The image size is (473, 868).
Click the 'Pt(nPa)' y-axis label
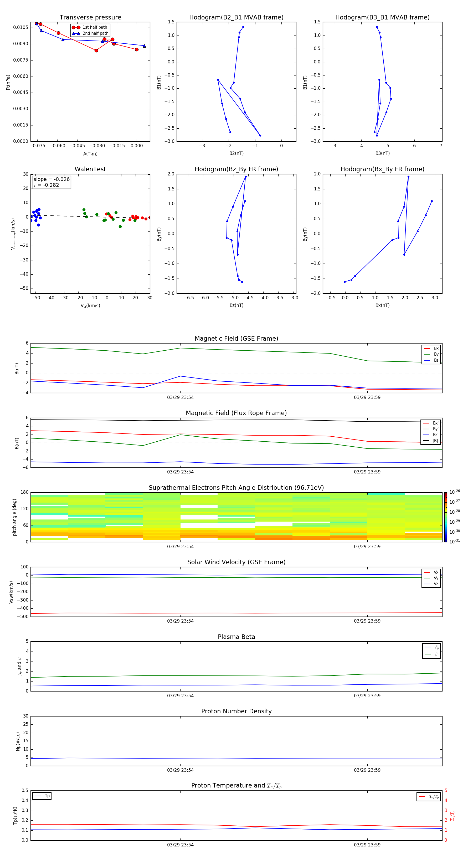pos(8,82)
